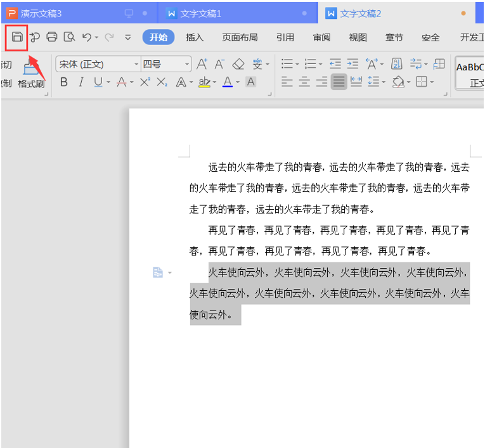485x448 pixels.
Task: Open the highlight color dropdown arrow
Action: (x=214, y=82)
